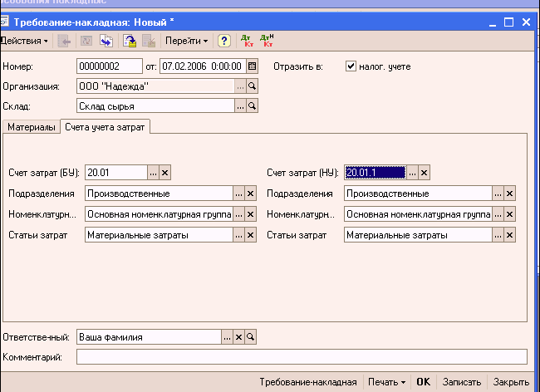The height and width of the screenshot is (392, 540).
Task: Toggle the налог. учете checkbox
Action: point(351,66)
